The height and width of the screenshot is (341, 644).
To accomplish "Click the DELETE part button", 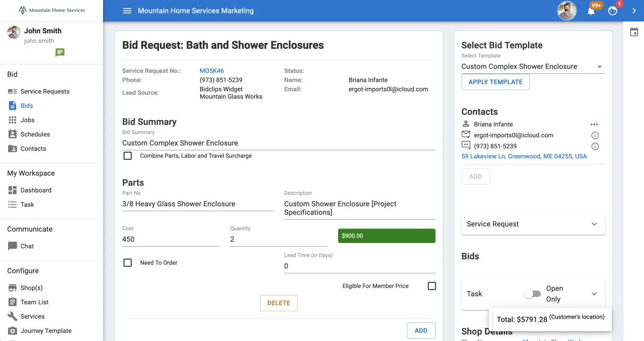I will (279, 303).
